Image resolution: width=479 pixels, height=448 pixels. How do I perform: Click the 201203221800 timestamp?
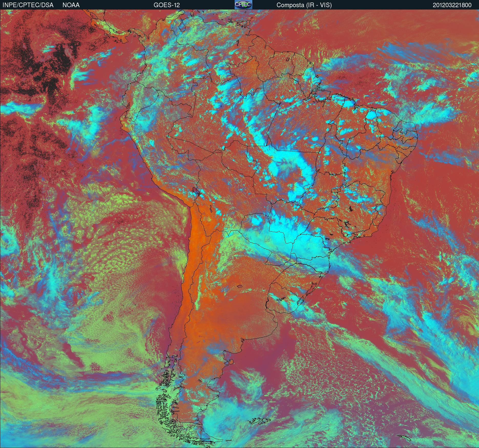point(452,5)
